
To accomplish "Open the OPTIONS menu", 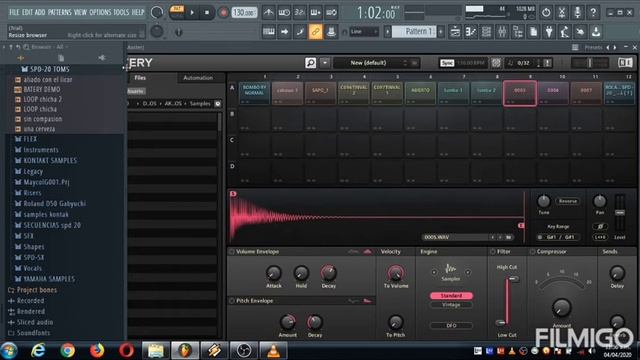I will [x=100, y=13].
